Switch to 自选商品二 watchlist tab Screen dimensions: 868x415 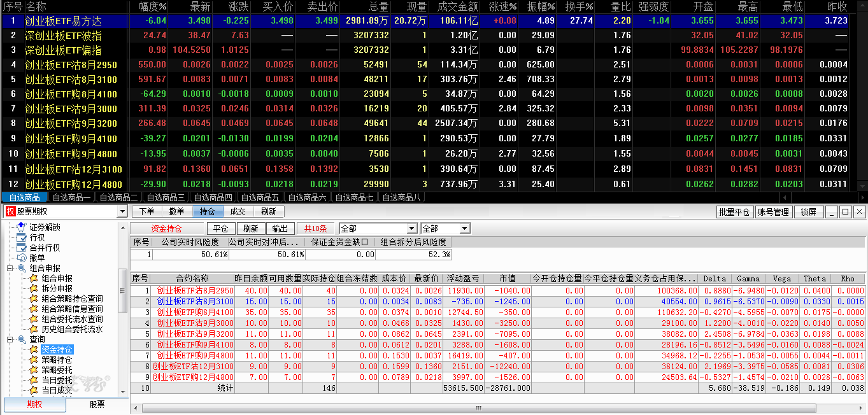tap(118, 197)
